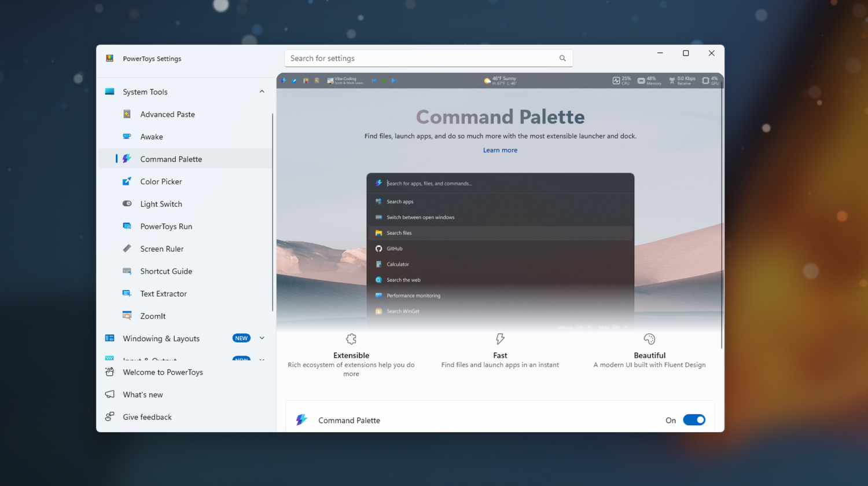The height and width of the screenshot is (486, 868).
Task: Maximize the PowerToys Settings window
Action: (x=686, y=53)
